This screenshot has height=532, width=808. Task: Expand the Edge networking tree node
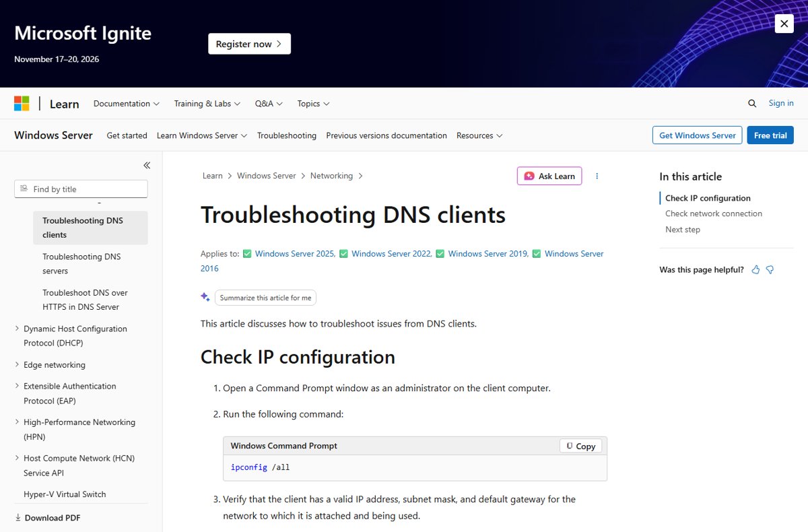[17, 364]
